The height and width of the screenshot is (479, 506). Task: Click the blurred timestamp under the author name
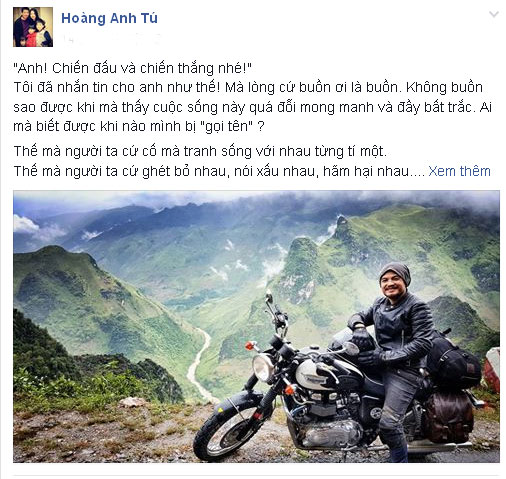click(112, 39)
